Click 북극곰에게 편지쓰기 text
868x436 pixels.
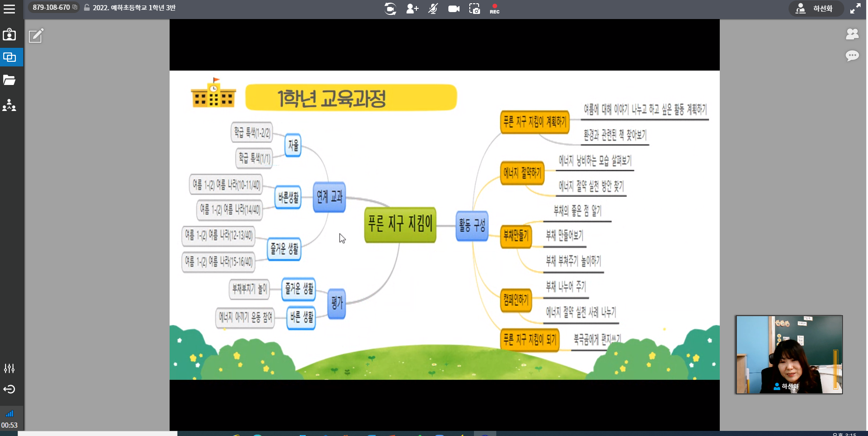pos(597,339)
